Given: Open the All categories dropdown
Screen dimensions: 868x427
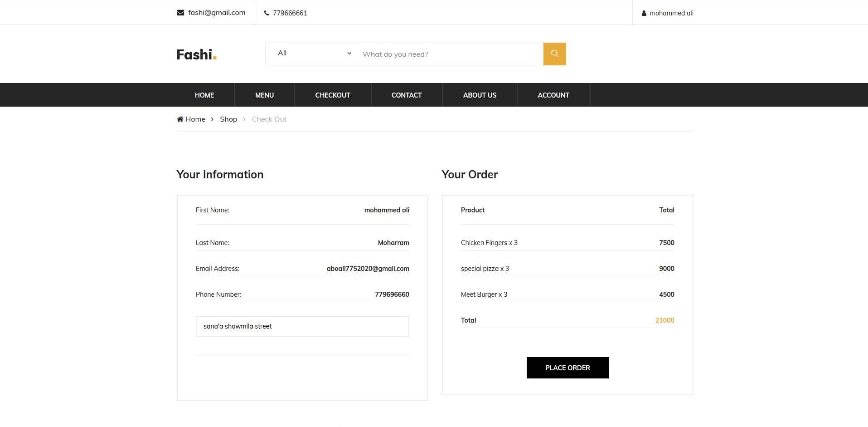Looking at the screenshot, I should [314, 54].
